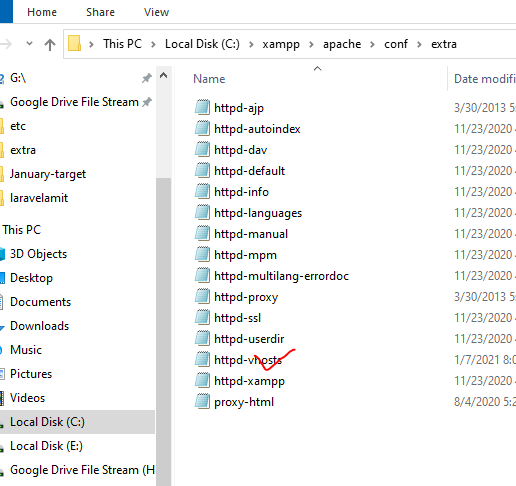
Task: Click the httpd-ajp file icon
Action: [x=202, y=107]
